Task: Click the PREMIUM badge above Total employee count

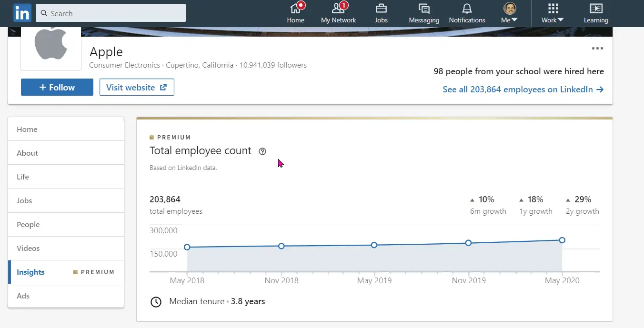Action: [x=170, y=137]
